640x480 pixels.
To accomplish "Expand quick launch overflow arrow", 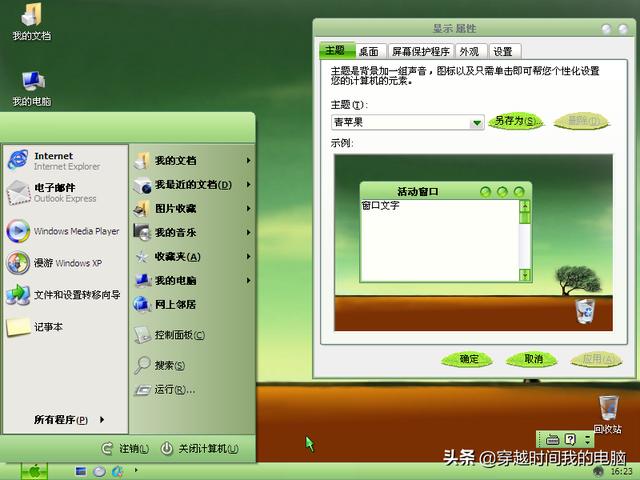I will [136, 470].
